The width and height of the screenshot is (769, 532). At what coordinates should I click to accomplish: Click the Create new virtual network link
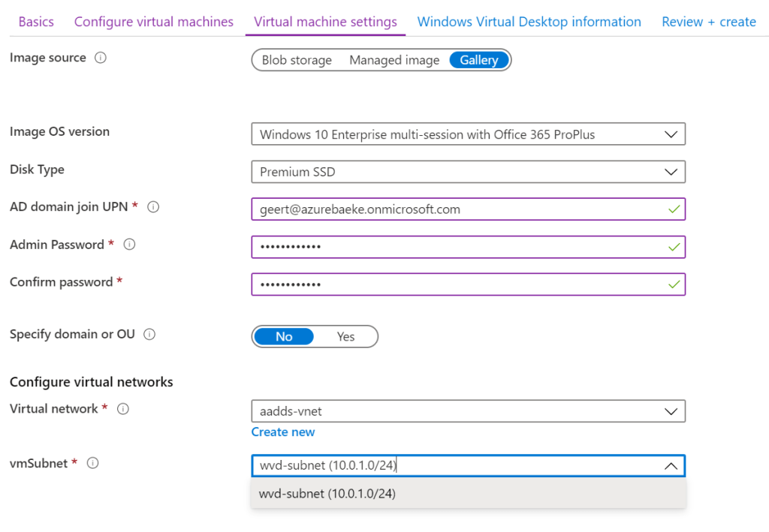pyautogui.click(x=283, y=432)
